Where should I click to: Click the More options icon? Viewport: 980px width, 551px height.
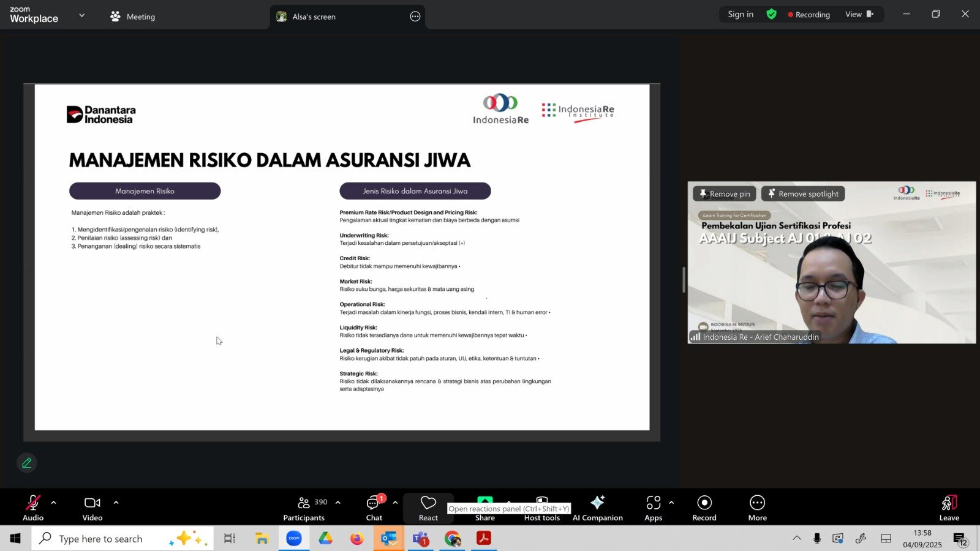coord(757,508)
